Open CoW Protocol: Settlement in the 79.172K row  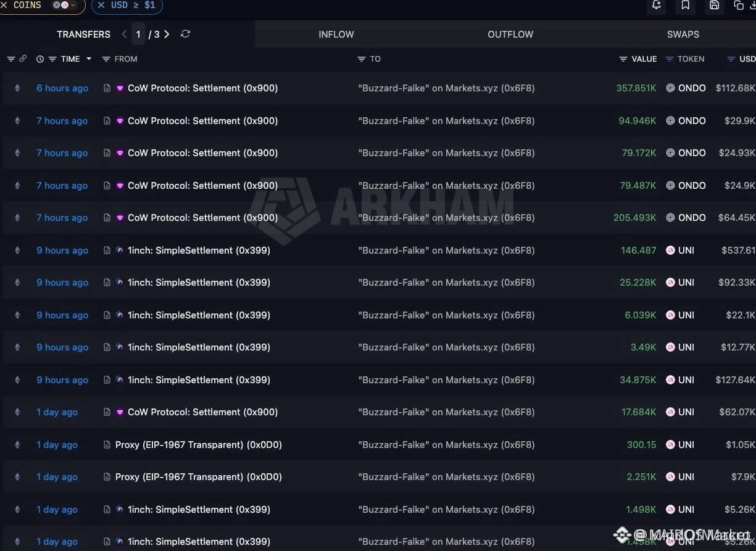click(202, 153)
